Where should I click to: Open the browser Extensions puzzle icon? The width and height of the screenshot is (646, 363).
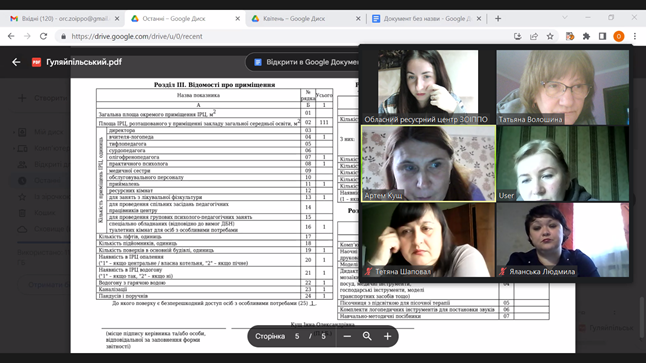(x=586, y=36)
